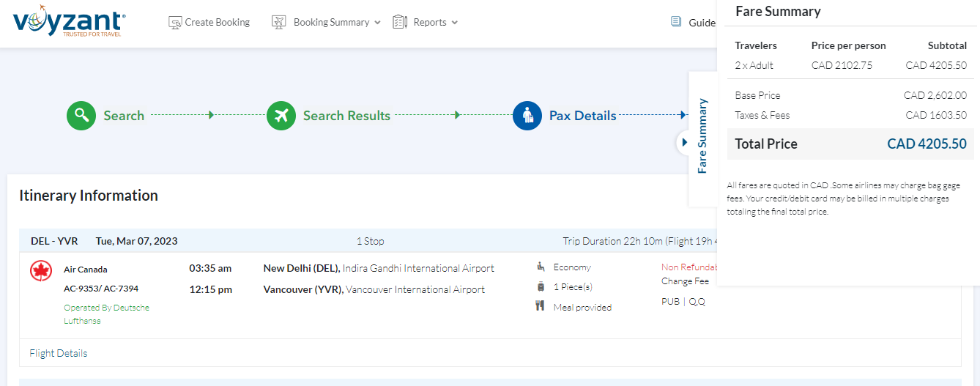Go back to Search Results step label
This screenshot has width=980, height=386.
(346, 116)
